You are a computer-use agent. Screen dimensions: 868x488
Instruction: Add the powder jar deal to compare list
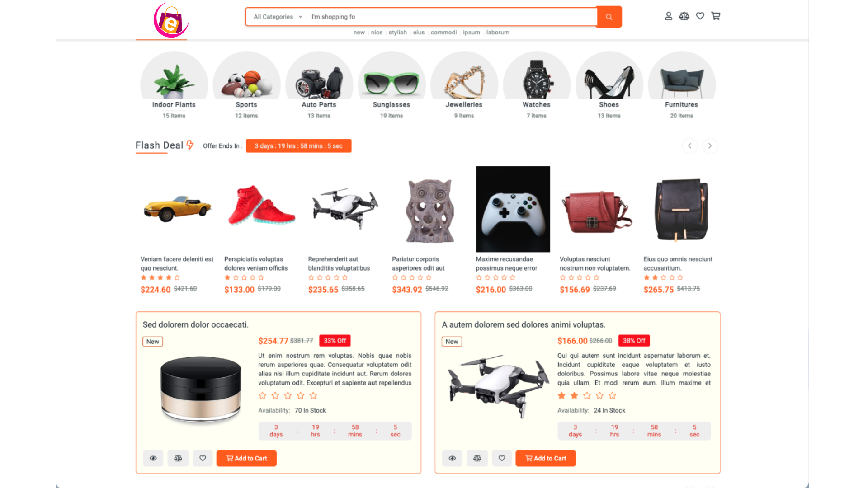click(x=178, y=458)
